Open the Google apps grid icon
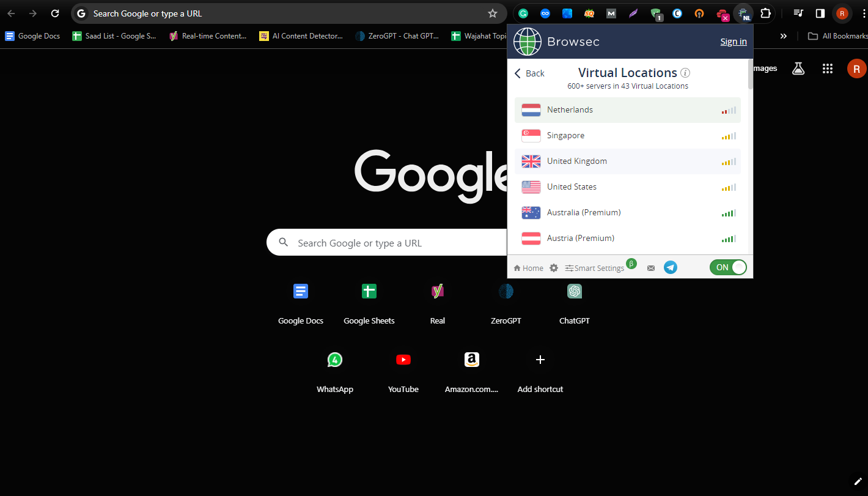This screenshot has width=868, height=496. pos(828,68)
